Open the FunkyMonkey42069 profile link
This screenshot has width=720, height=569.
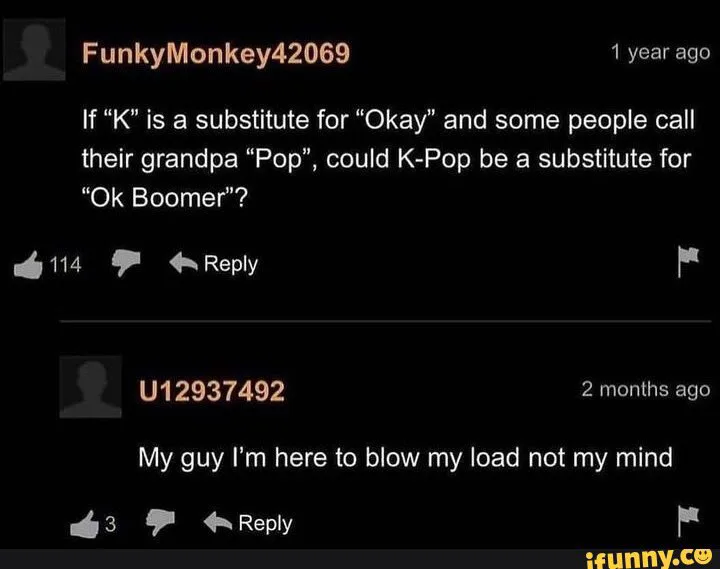point(216,53)
